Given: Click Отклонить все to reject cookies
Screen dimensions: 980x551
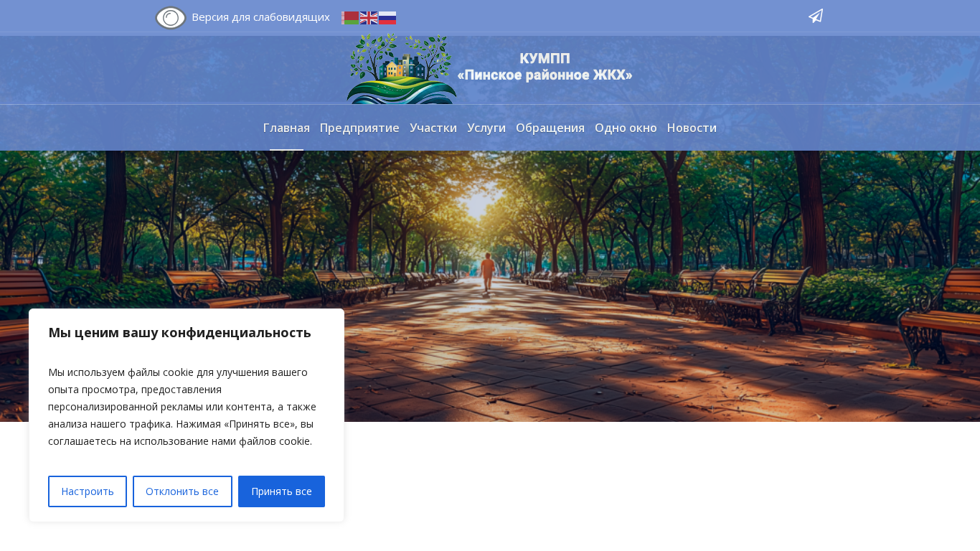Looking at the screenshot, I should tap(182, 491).
